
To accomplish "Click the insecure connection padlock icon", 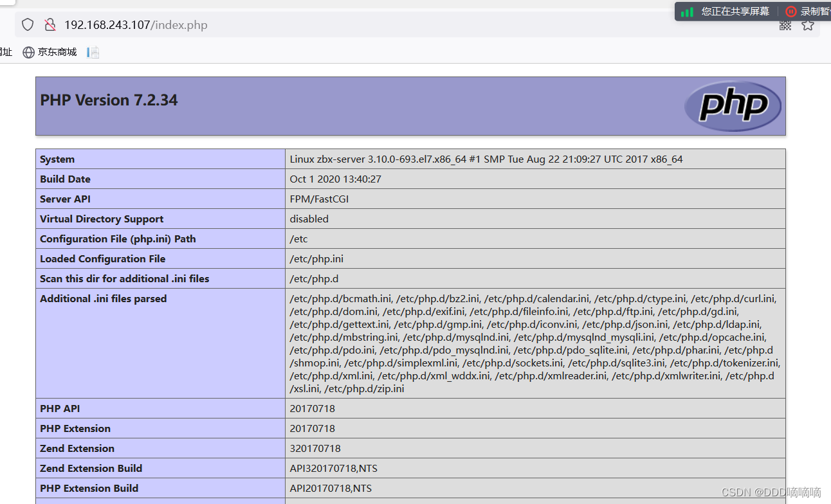I will point(50,25).
